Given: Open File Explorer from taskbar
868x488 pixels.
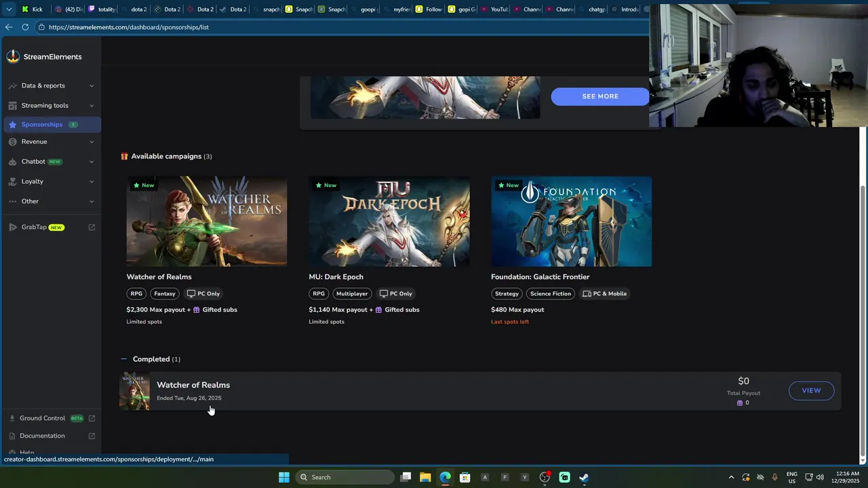Looking at the screenshot, I should click(x=425, y=477).
